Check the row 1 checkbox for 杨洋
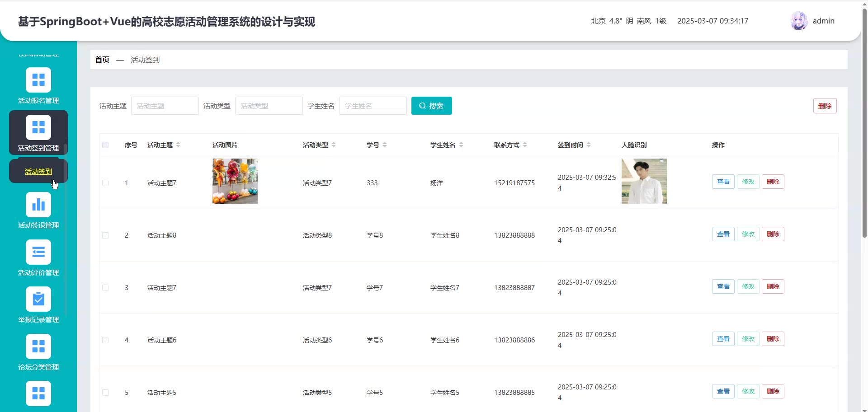The width and height of the screenshot is (868, 412). click(105, 183)
